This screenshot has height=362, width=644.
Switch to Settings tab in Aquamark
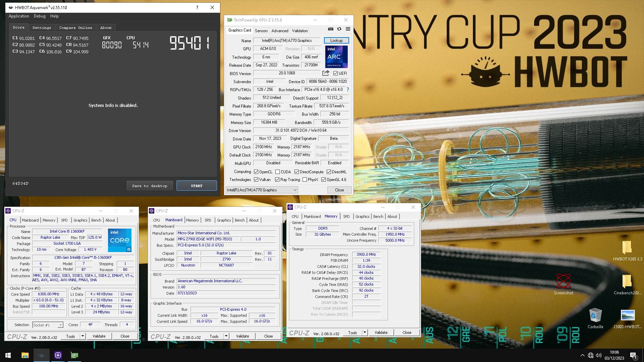point(42,27)
